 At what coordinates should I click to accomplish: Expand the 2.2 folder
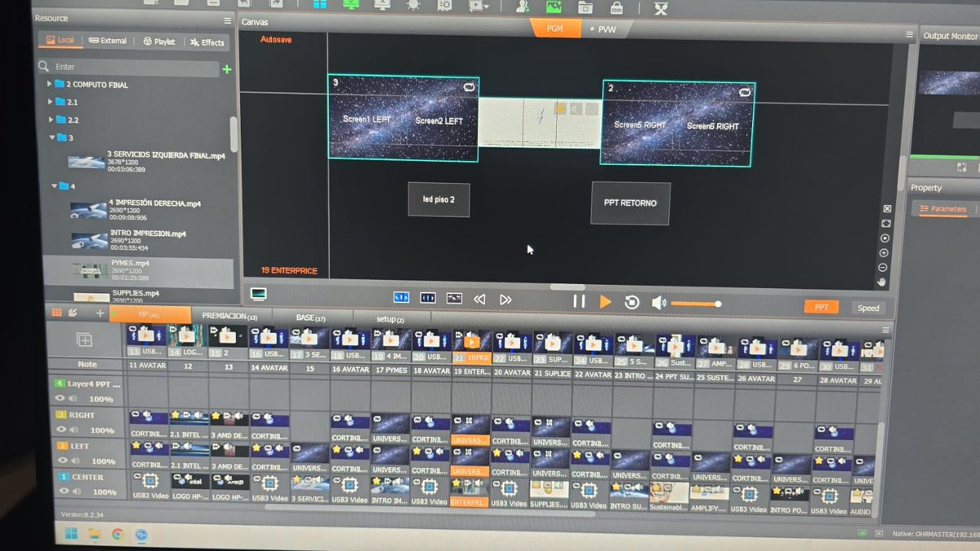(x=50, y=120)
